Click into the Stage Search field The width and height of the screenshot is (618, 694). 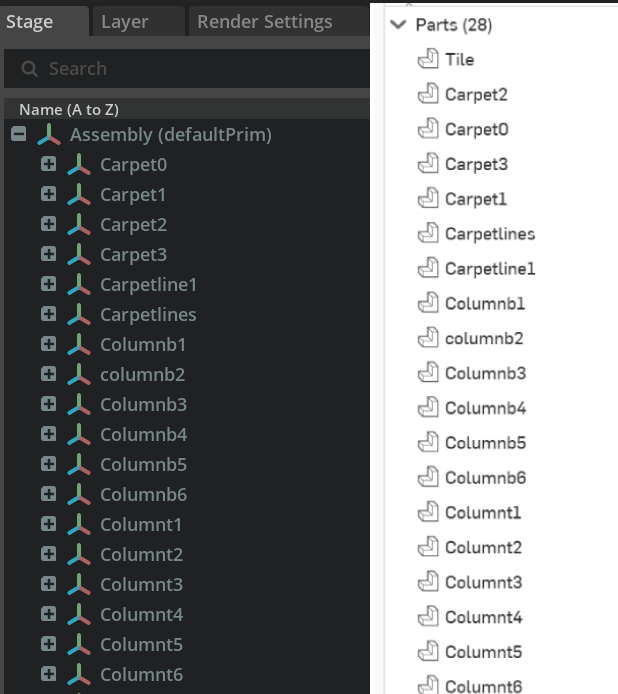coord(200,69)
